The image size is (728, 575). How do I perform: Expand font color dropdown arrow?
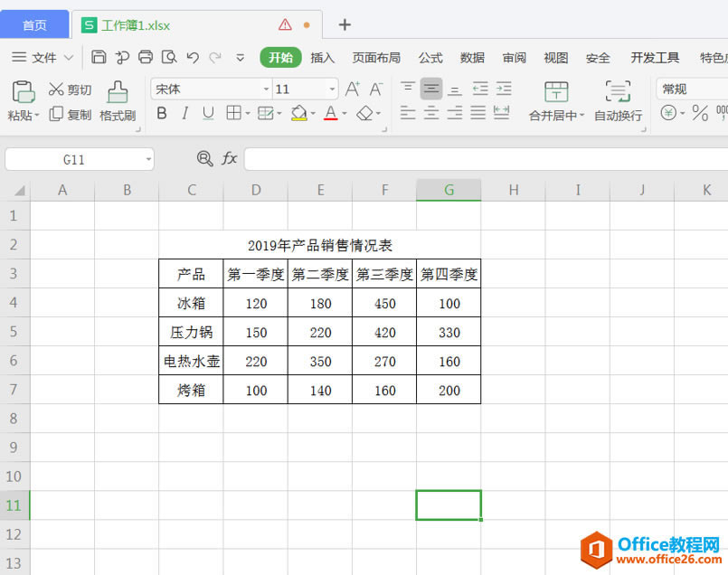point(344,113)
